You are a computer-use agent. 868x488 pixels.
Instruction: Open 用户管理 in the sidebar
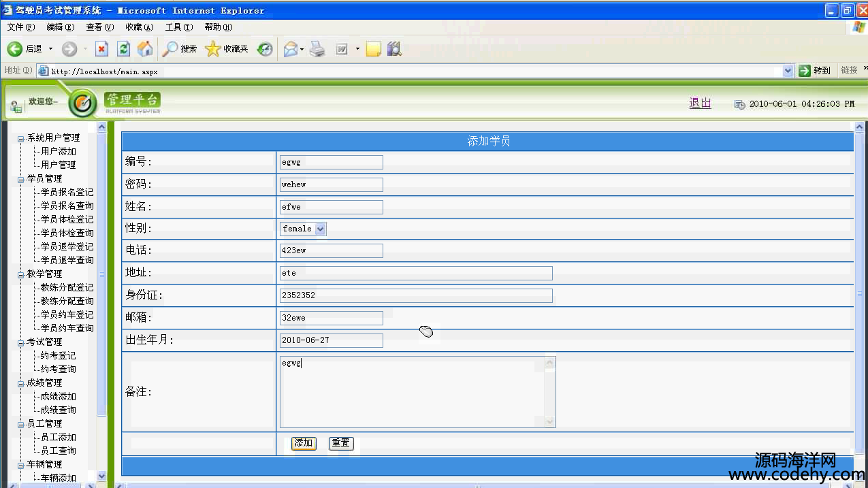59,165
